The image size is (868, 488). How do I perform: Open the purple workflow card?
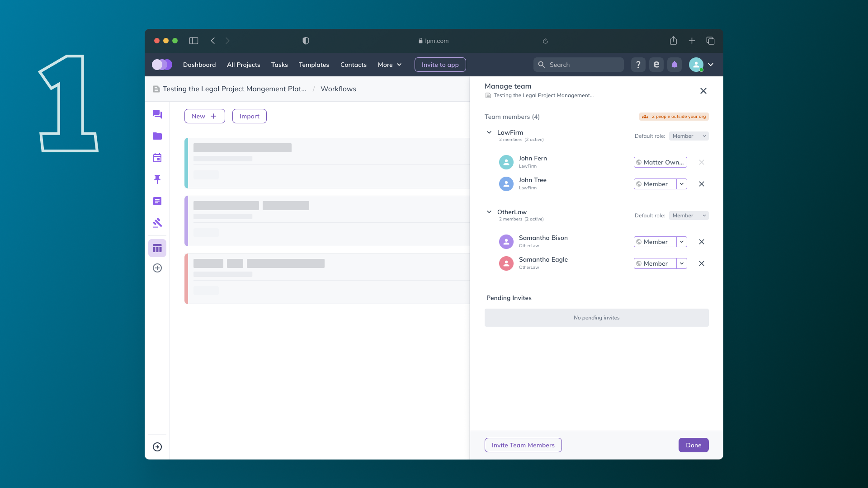tap(327, 221)
